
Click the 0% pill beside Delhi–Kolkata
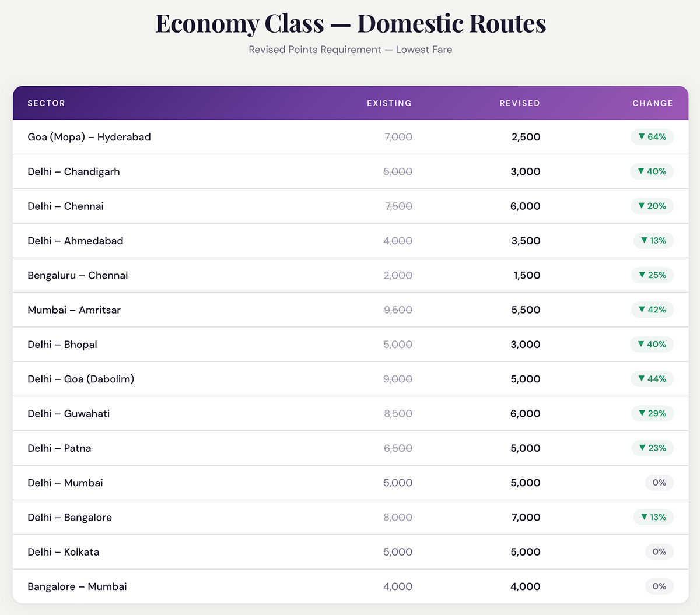pos(659,551)
